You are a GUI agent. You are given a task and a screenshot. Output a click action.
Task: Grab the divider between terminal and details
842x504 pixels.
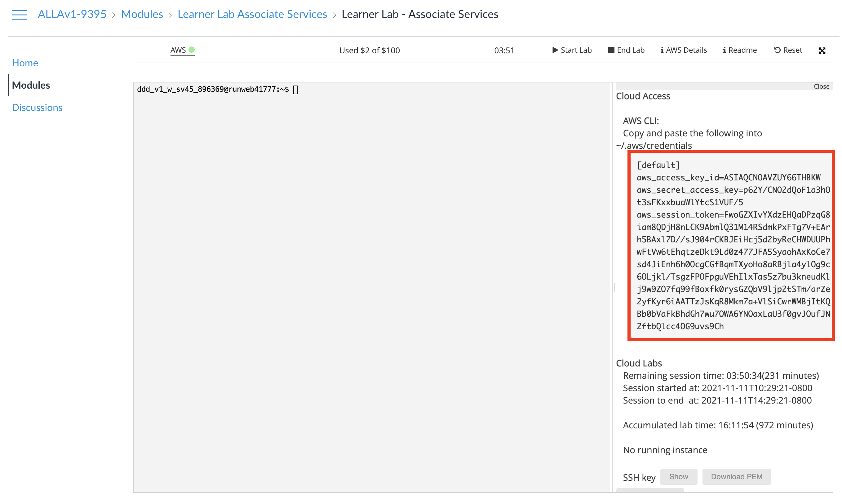(614, 287)
